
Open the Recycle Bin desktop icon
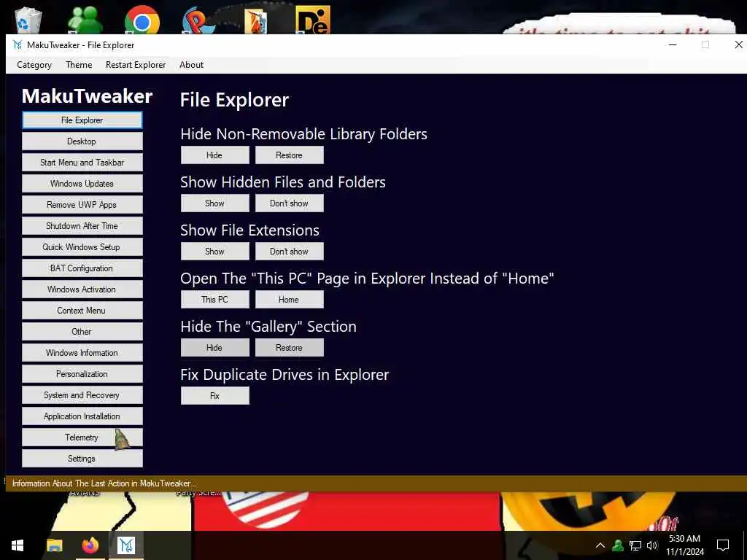click(28, 20)
